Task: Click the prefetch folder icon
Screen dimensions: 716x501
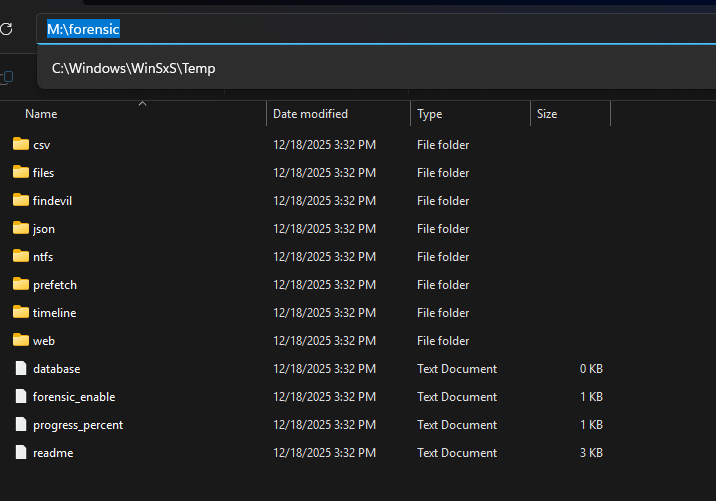Action: (x=21, y=285)
